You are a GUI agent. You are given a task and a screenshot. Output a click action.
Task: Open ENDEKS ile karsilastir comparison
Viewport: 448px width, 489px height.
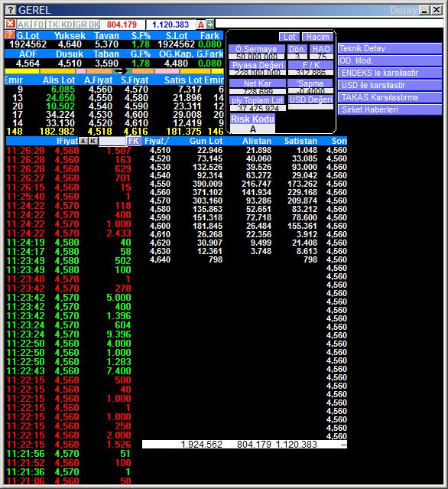pyautogui.click(x=390, y=73)
